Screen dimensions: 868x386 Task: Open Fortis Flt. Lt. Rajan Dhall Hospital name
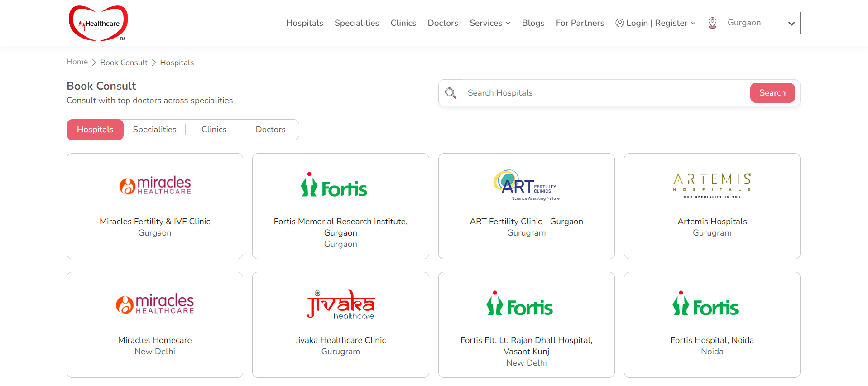click(x=527, y=346)
